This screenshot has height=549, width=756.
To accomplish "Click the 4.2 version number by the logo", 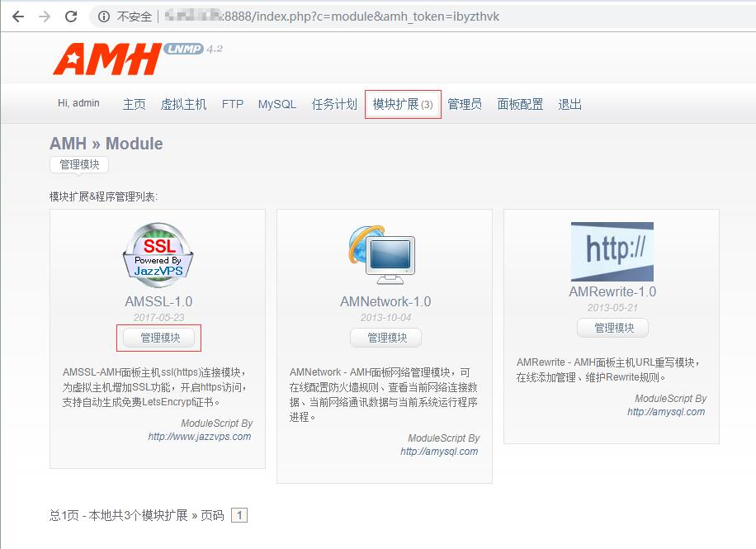I will 215,49.
